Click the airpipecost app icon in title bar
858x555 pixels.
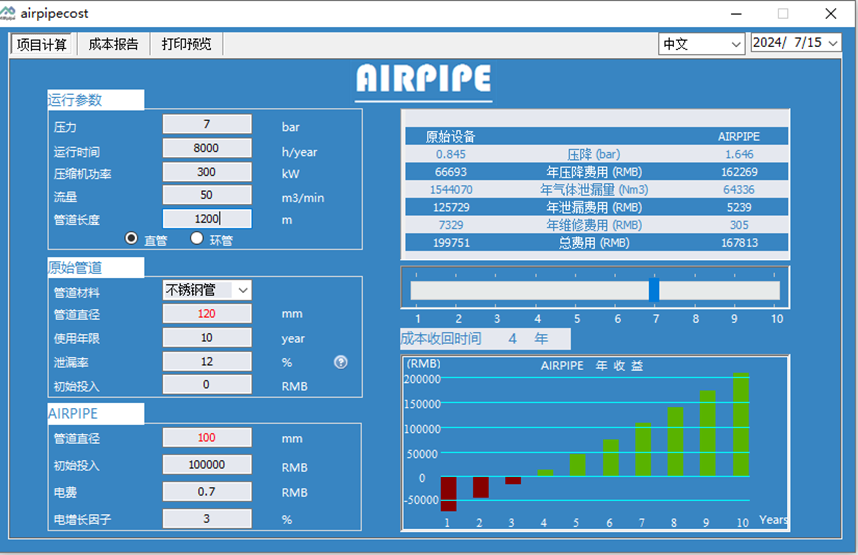coord(9,14)
